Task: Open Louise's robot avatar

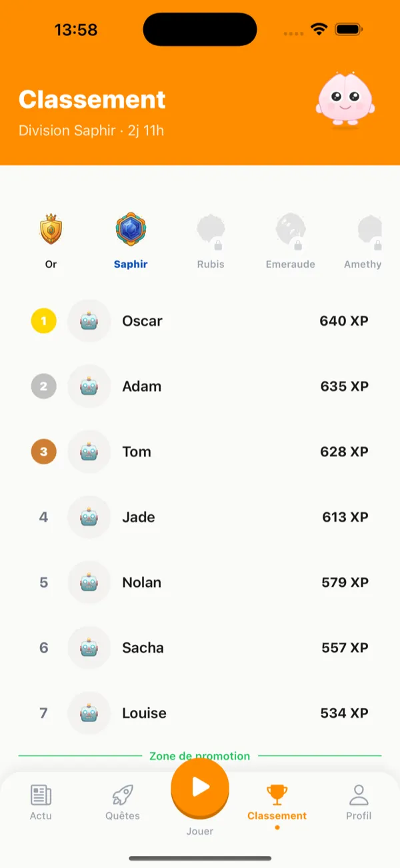Action: pos(89,713)
